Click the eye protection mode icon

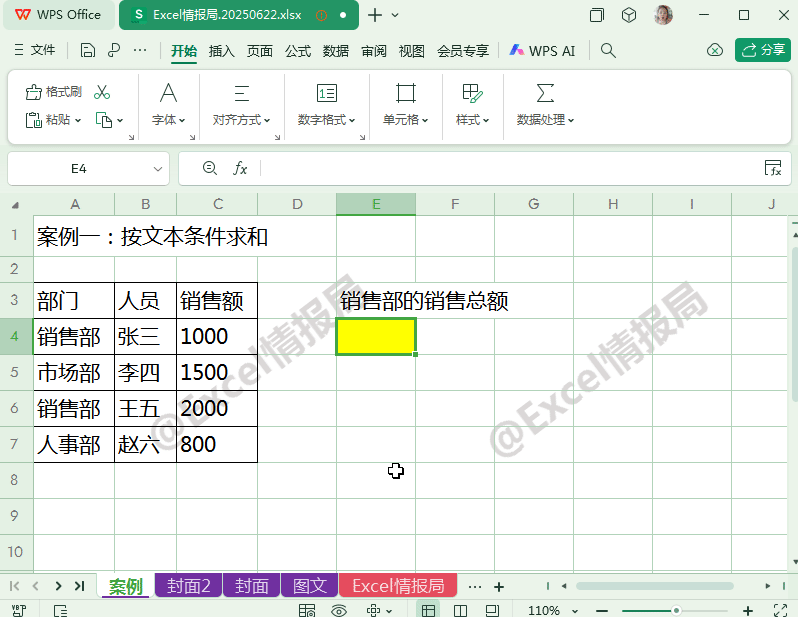(x=338, y=610)
